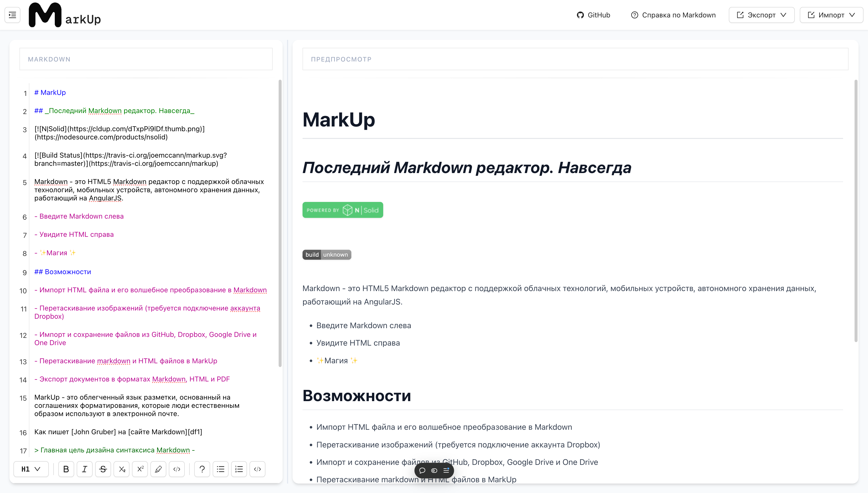Select the strikethrough tool

pos(103,469)
